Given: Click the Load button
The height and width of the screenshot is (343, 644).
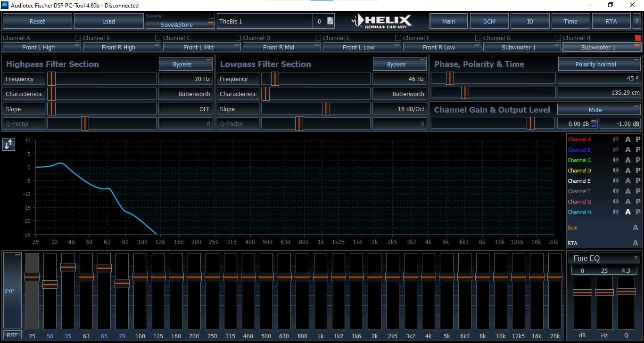Looking at the screenshot, I should 108,21.
